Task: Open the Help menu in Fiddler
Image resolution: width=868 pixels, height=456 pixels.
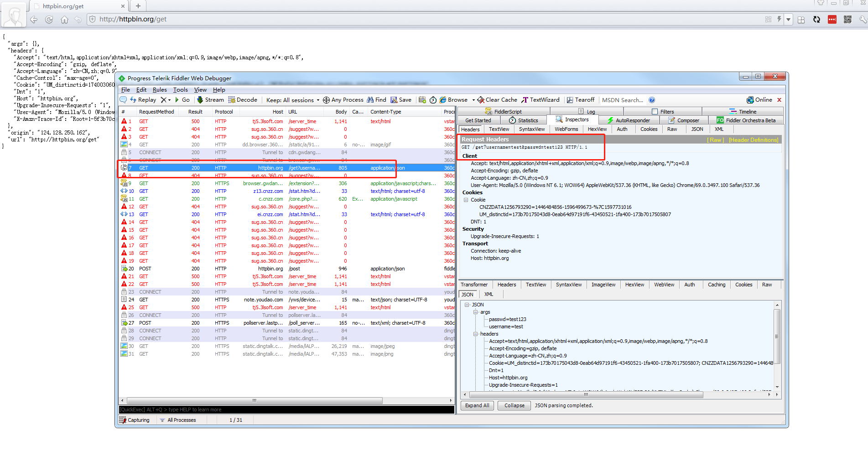Action: pyautogui.click(x=219, y=90)
